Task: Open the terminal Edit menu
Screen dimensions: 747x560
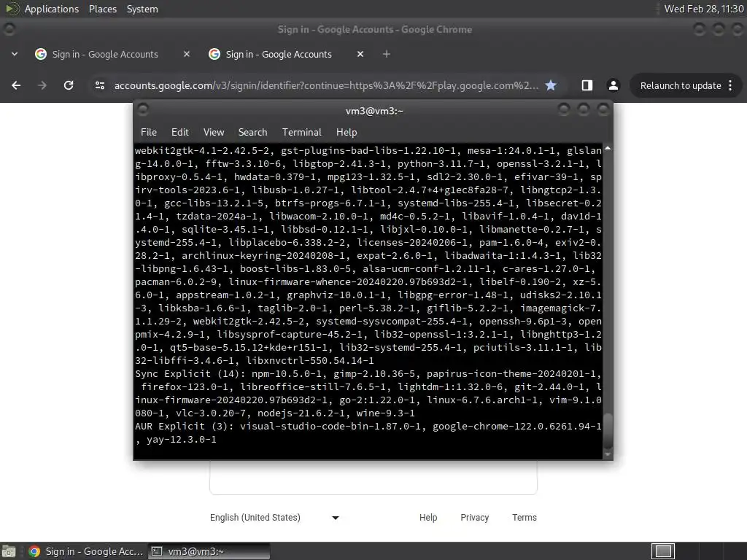Action: [179, 132]
